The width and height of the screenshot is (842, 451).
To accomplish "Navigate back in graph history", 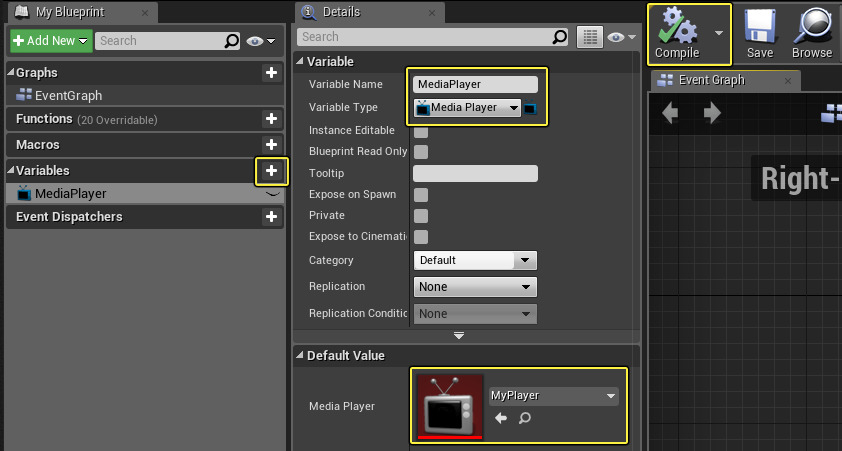I will pyautogui.click(x=670, y=113).
